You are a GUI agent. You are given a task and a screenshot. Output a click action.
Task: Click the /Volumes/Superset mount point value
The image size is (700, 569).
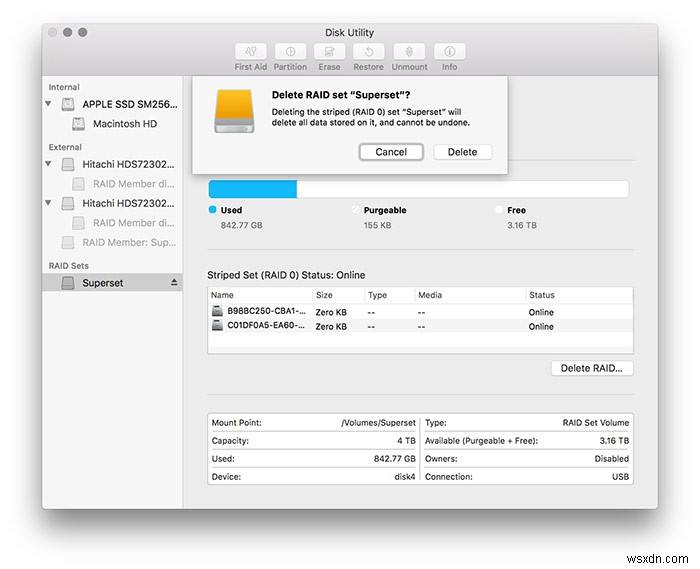[378, 423]
